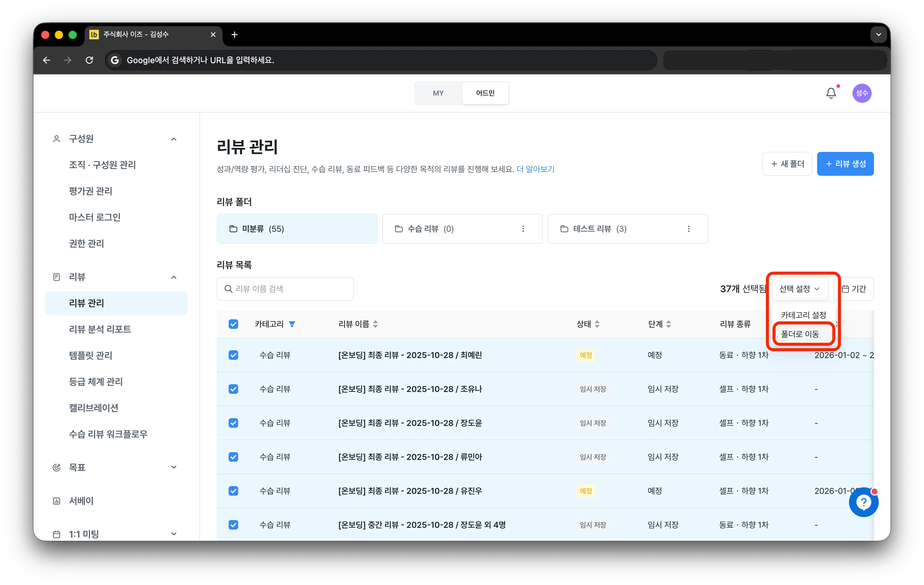Collapse the 리뷰 sidebar section

(174, 277)
